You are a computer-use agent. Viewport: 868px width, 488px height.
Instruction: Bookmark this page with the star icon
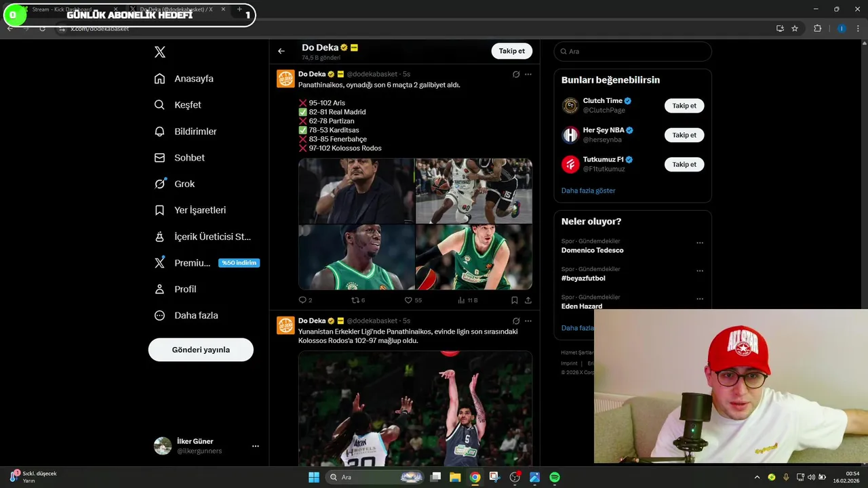point(795,28)
